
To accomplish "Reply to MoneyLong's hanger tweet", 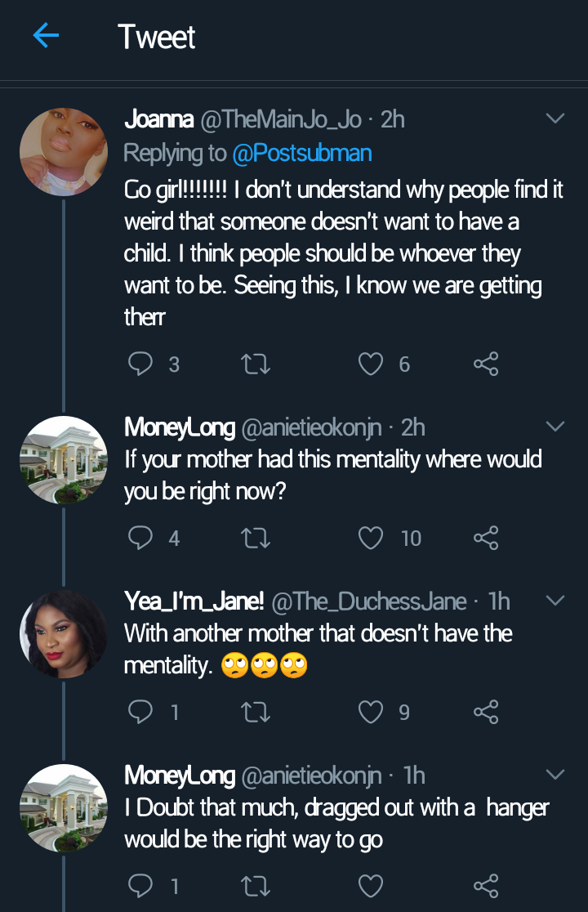I will 141,886.
